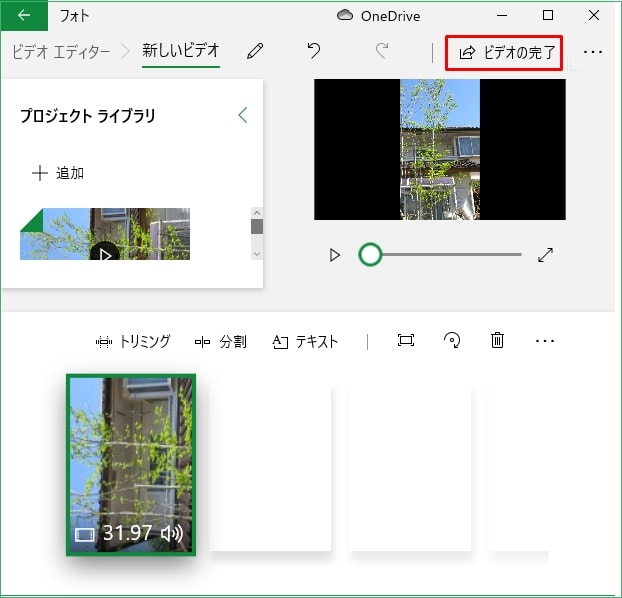This screenshot has width=622, height=598.
Task: Click the clip's audio volume icon
Action: click(x=172, y=533)
